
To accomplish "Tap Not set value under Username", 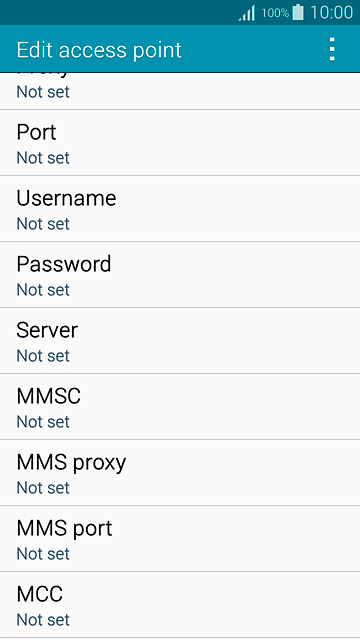I will click(x=43, y=224).
